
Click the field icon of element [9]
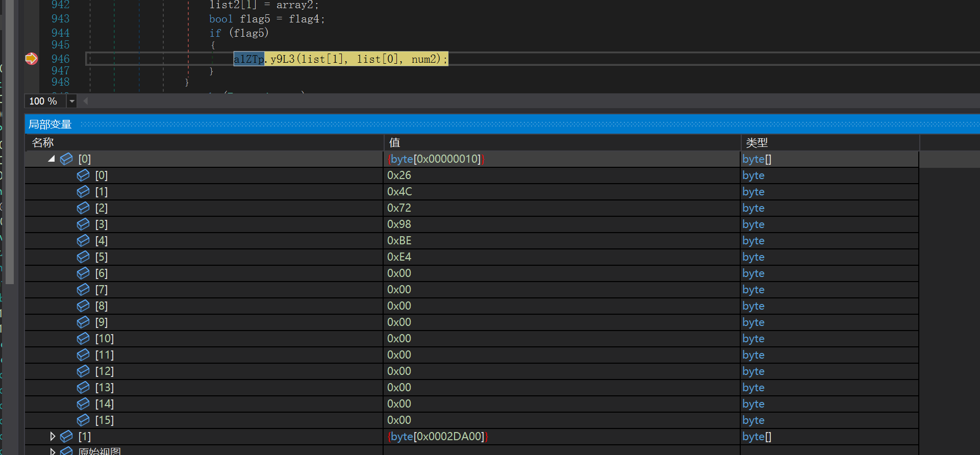click(83, 322)
